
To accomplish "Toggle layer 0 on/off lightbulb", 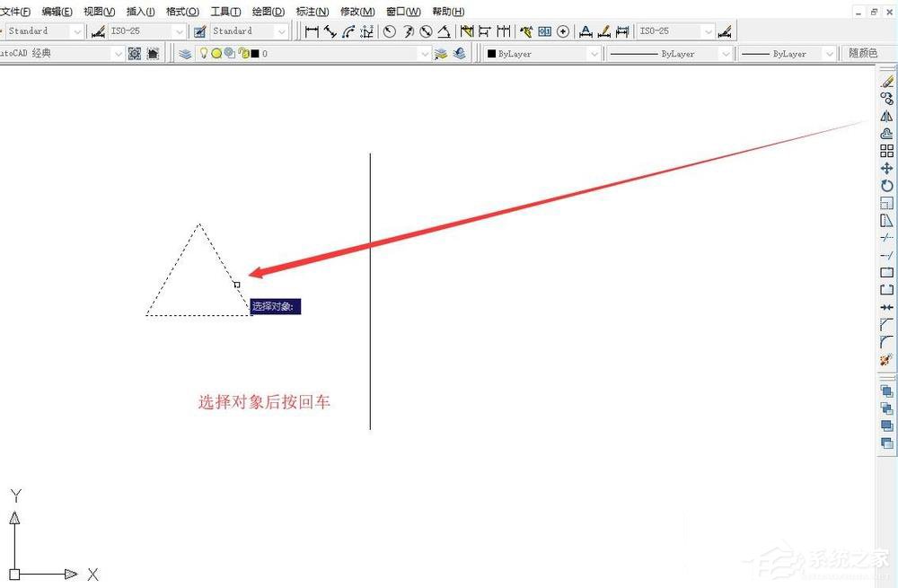I will point(203,53).
